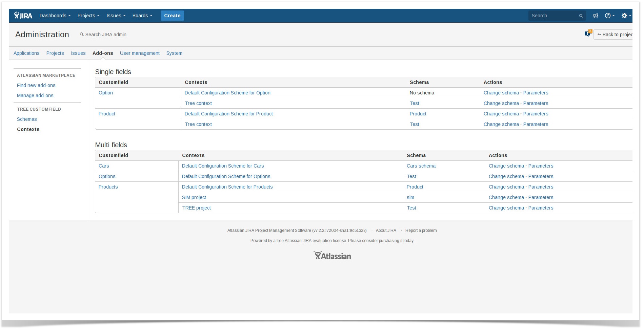The height and width of the screenshot is (330, 644).
Task: Open Cars schema link
Action: (x=421, y=166)
